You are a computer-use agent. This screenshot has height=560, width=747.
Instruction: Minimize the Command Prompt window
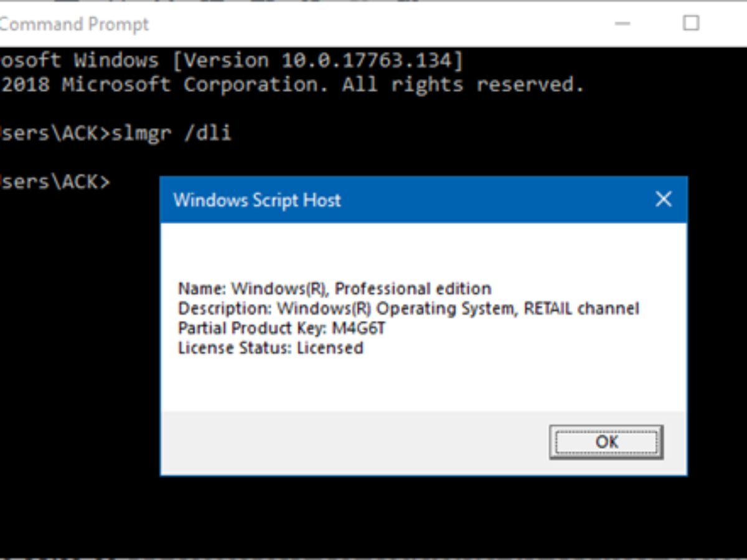[x=623, y=24]
